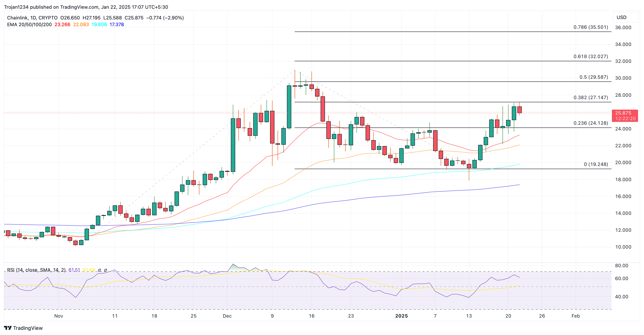Open RSI (14, close, SMA, 14, 2) legend
The height and width of the screenshot is (335, 644).
pos(36,270)
